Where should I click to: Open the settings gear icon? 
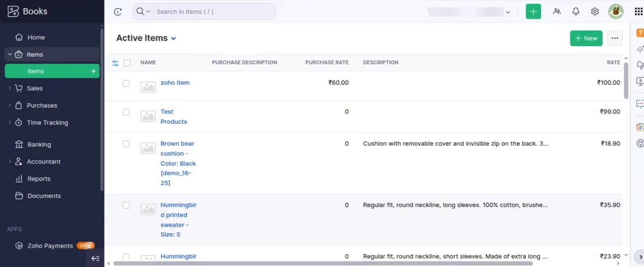[595, 11]
